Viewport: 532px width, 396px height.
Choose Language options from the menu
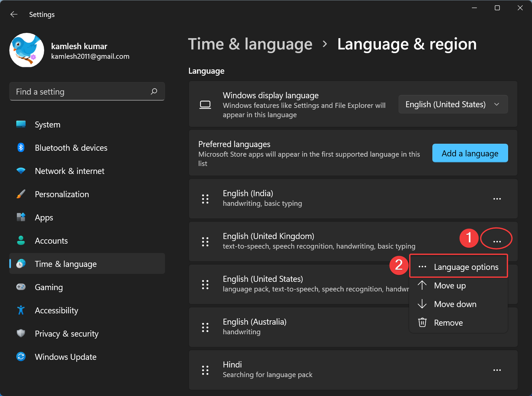(x=458, y=267)
